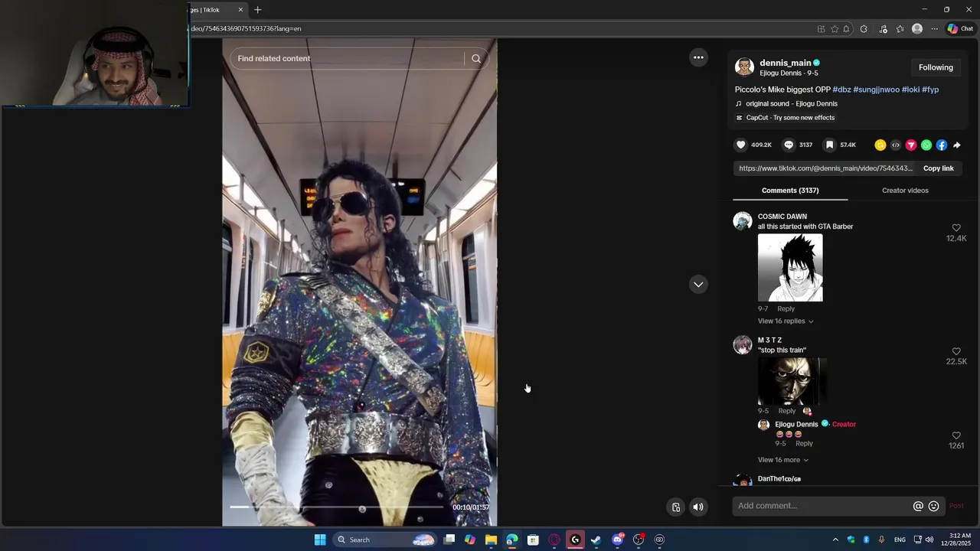Open File Explorer from the taskbar
Screen dimensions: 980x551
491,540
